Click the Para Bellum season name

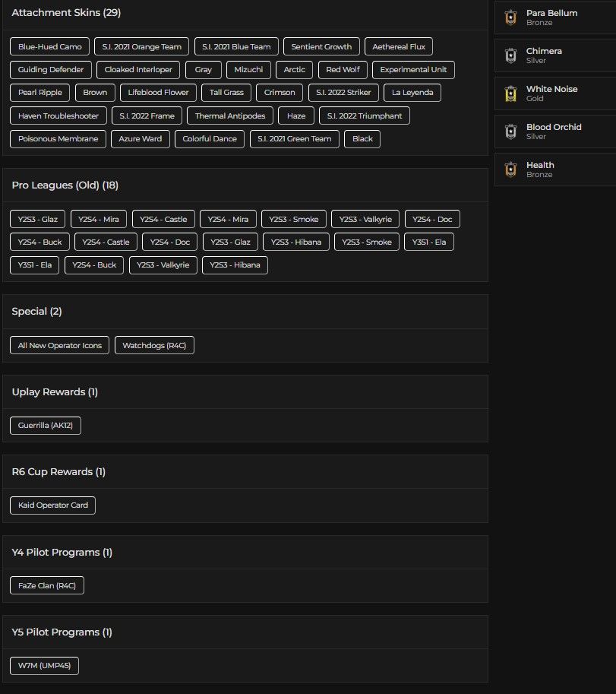(552, 13)
